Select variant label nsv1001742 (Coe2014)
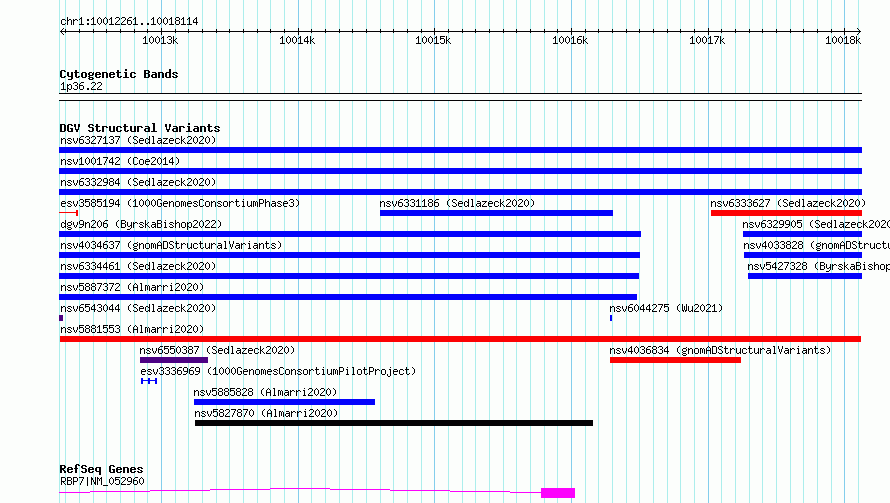Image resolution: width=890 pixels, height=503 pixels. (120, 161)
